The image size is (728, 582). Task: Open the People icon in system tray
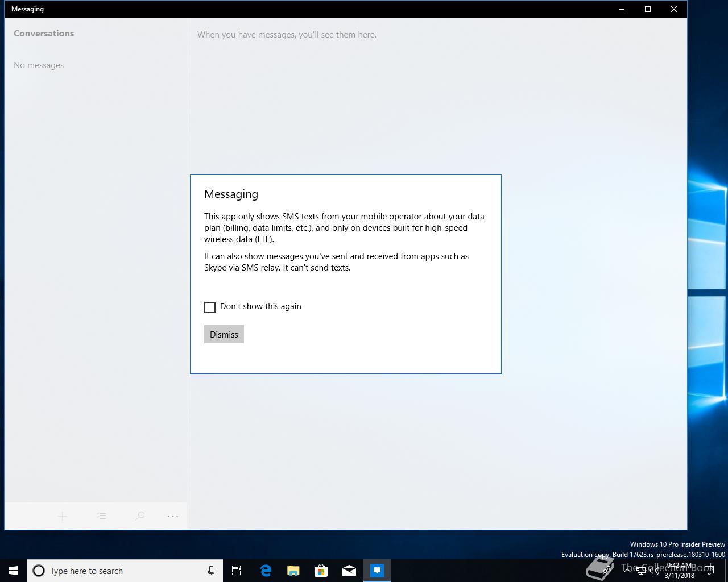[607, 571]
